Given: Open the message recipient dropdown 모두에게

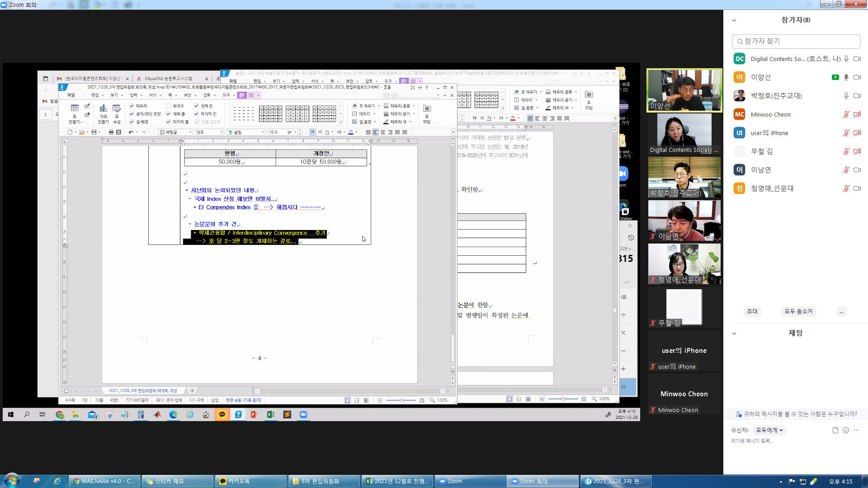Looking at the screenshot, I should (769, 430).
